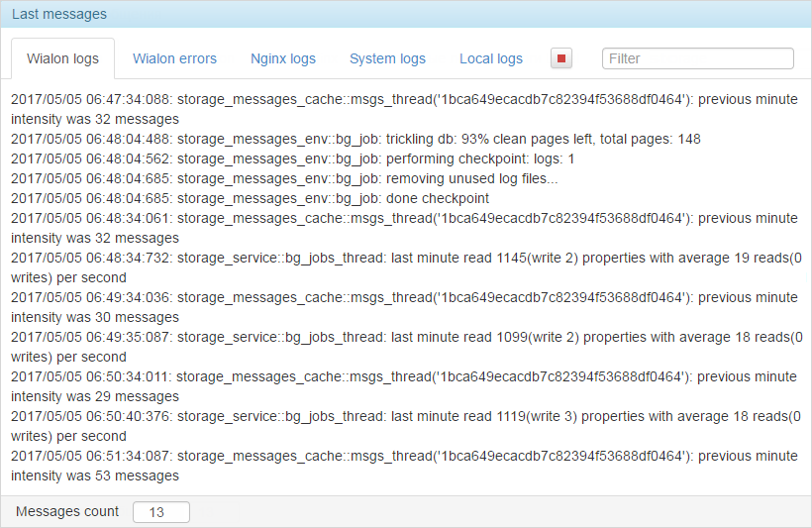
Task: Select log line at 06:47:34:088
Action: pyautogui.click(x=404, y=109)
